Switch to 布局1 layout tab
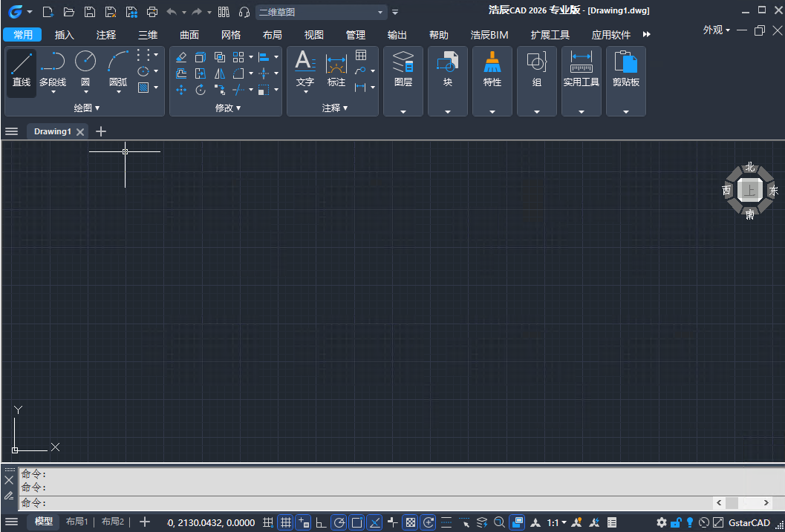 [76, 522]
